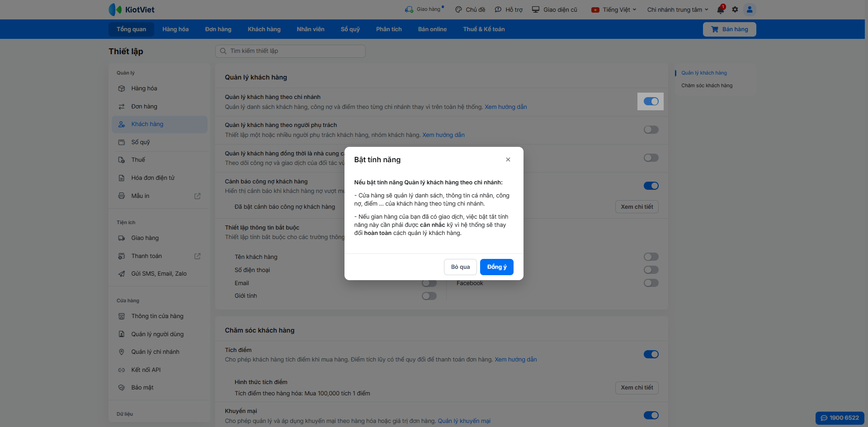Click the Bảo mật shield icon
Screen dimensions: 868x427
(x=122, y=388)
